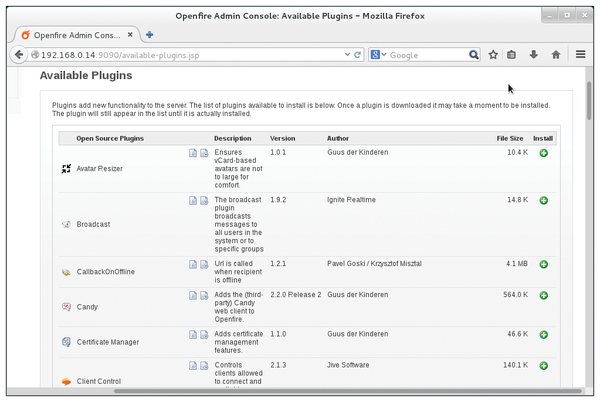Click the Candy plugin name
Screen dimensions: 600x402
click(x=87, y=307)
